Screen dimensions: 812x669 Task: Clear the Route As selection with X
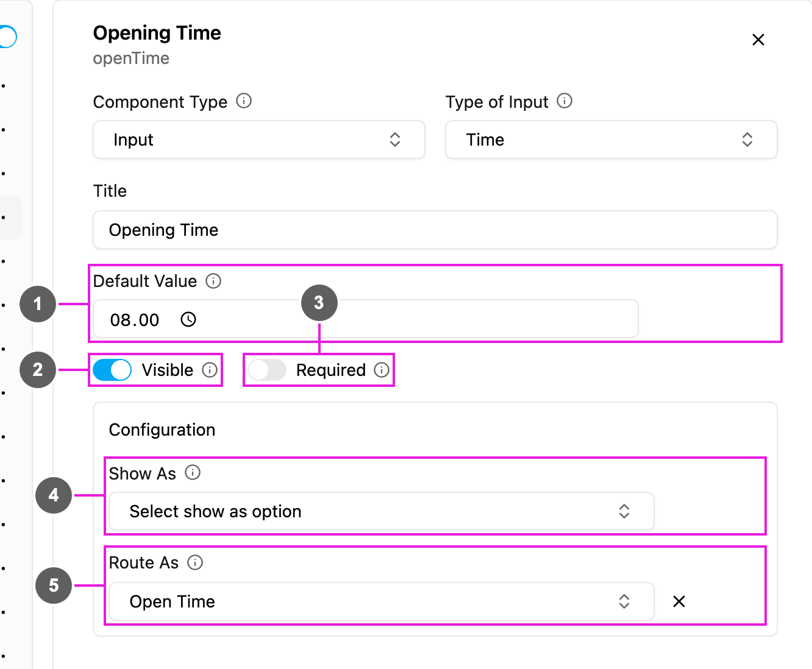click(678, 601)
